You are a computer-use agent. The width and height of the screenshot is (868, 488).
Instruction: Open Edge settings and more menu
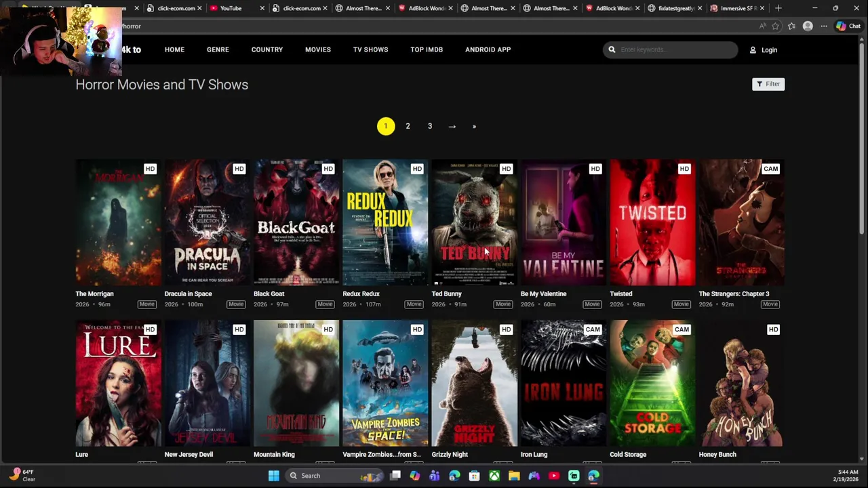824,26
